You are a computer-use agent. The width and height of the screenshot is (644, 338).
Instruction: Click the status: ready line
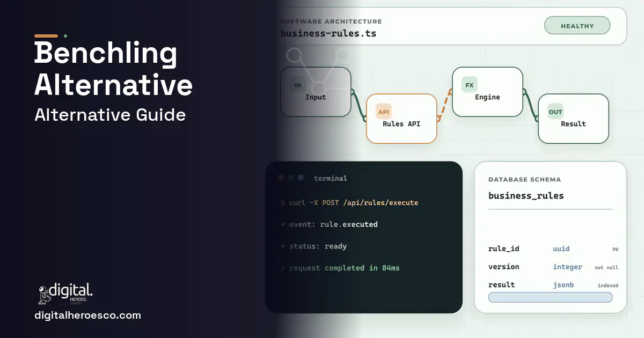point(313,246)
